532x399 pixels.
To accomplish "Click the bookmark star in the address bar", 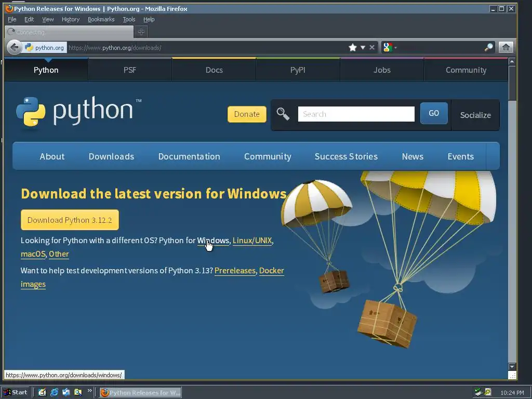I will click(353, 47).
